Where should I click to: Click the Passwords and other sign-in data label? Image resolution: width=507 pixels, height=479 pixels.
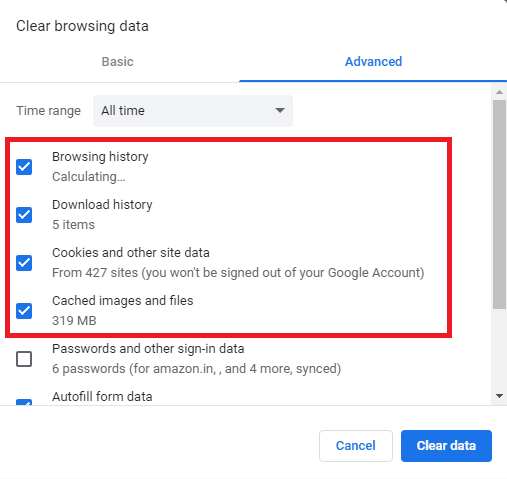click(148, 349)
